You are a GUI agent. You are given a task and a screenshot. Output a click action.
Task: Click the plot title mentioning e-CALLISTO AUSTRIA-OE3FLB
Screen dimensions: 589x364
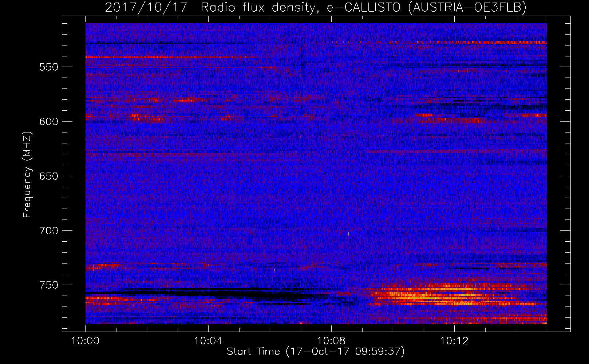click(316, 7)
